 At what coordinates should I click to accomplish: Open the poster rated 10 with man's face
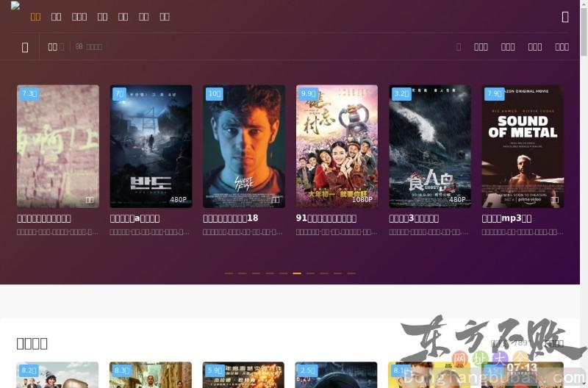click(x=244, y=146)
